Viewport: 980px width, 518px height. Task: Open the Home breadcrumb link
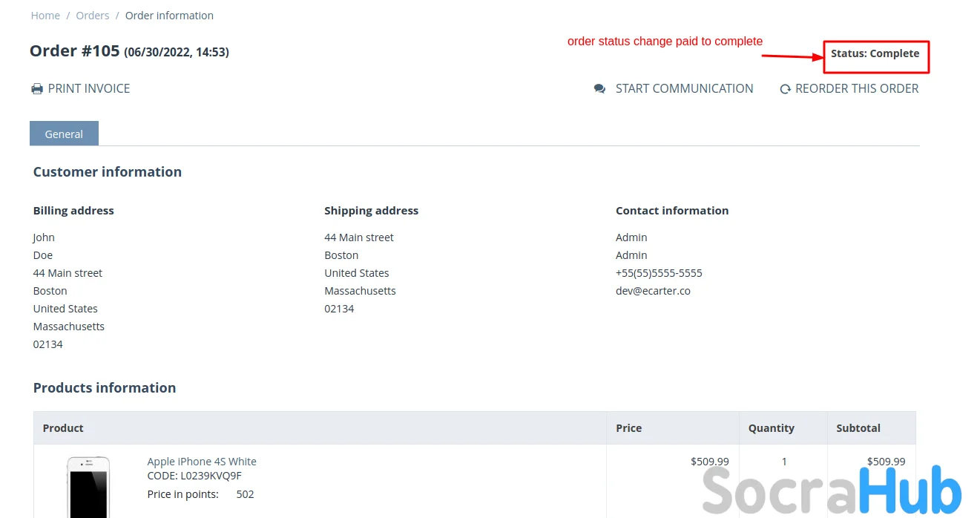[x=45, y=16]
